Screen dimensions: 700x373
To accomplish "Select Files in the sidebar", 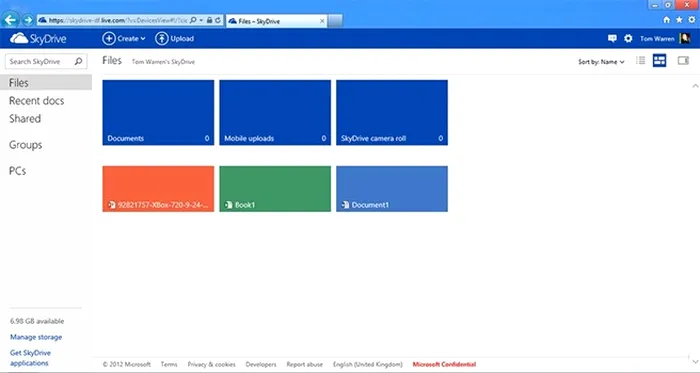I will click(46, 83).
